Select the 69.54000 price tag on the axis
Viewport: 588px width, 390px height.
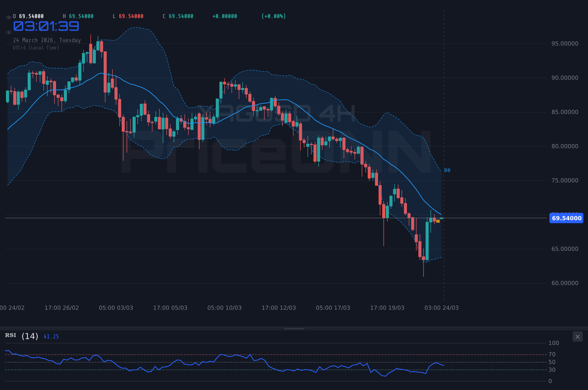tap(566, 218)
